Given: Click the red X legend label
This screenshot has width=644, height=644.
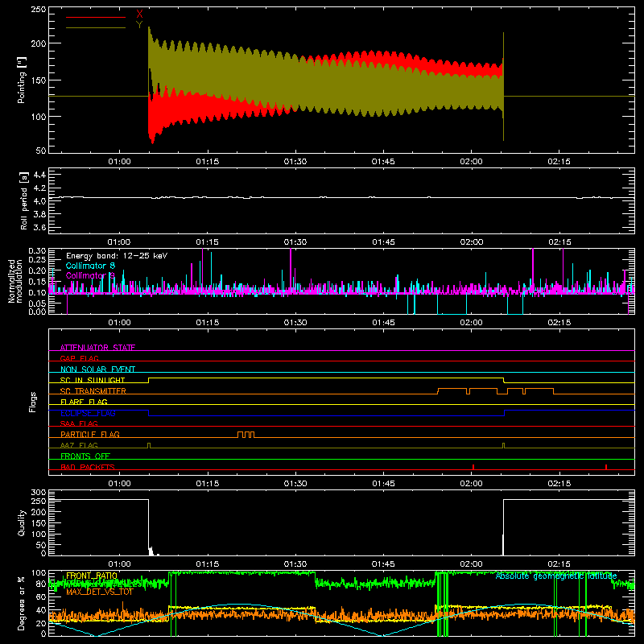Looking at the screenshot, I should (x=139, y=14).
